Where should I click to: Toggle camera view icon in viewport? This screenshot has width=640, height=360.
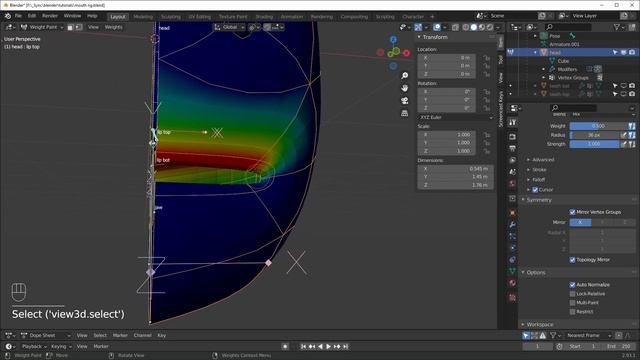[404, 101]
